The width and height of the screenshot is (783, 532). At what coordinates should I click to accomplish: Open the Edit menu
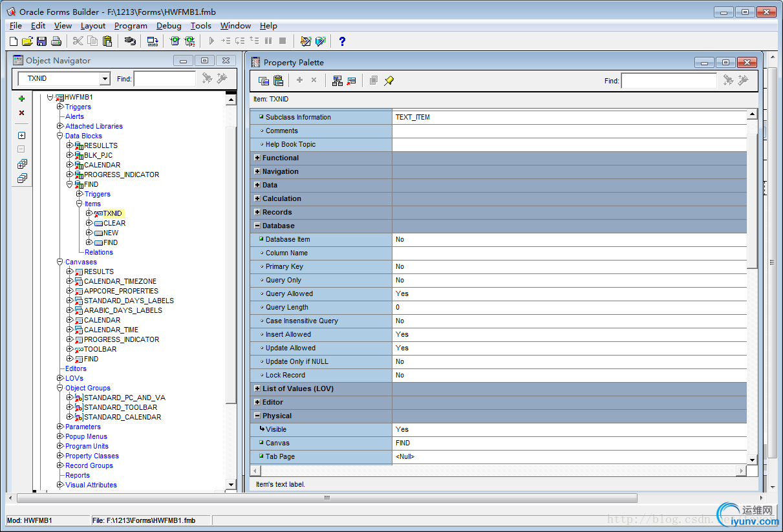[38, 26]
